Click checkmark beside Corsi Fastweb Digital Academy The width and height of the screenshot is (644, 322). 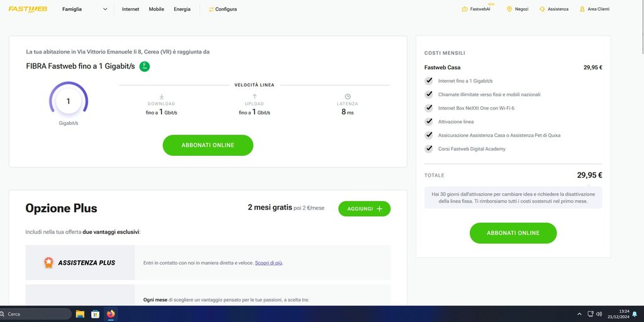tap(429, 148)
